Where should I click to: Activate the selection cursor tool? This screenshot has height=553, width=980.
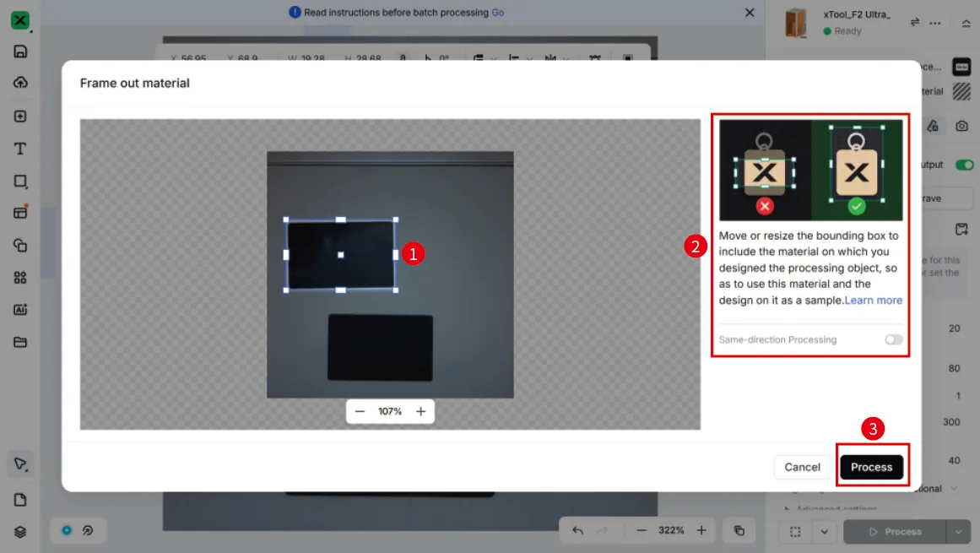[20, 464]
